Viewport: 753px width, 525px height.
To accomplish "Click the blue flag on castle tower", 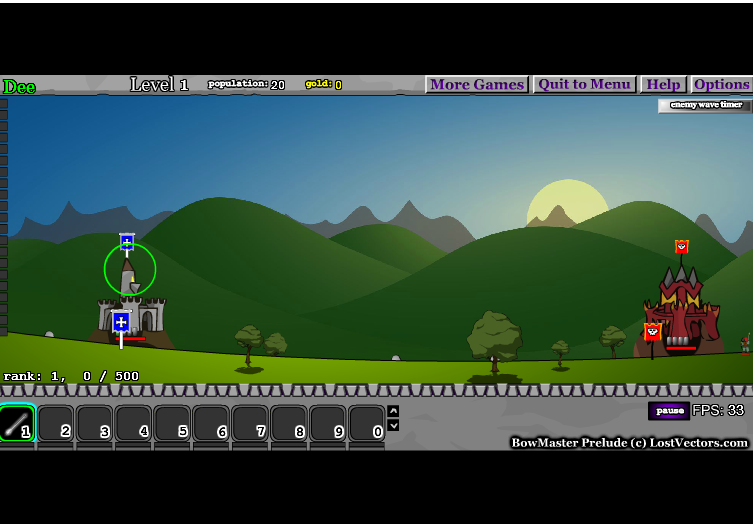I will click(x=127, y=241).
